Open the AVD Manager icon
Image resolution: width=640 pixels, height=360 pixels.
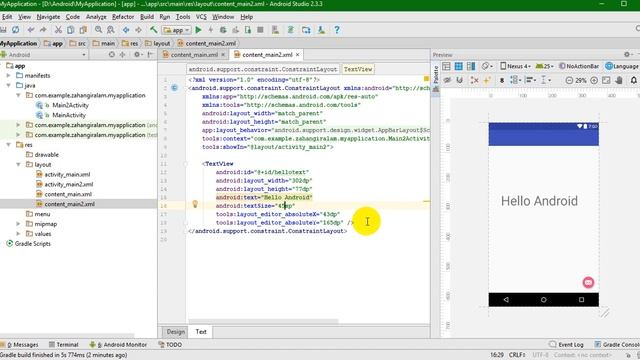pos(276,30)
